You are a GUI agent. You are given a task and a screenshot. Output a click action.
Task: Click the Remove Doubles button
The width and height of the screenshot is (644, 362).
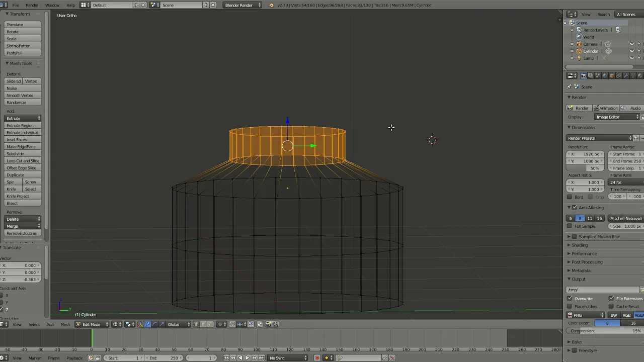coord(23,233)
